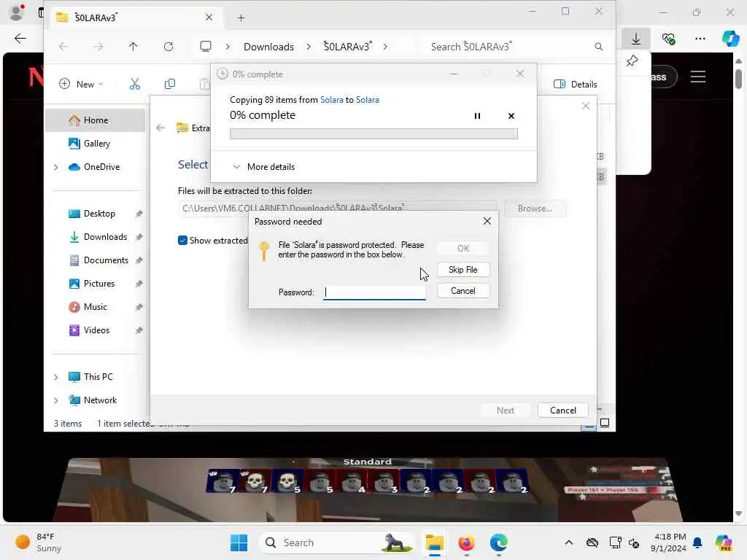Select Home in navigation pane
Viewport: 747px width, 560px height.
(96, 120)
